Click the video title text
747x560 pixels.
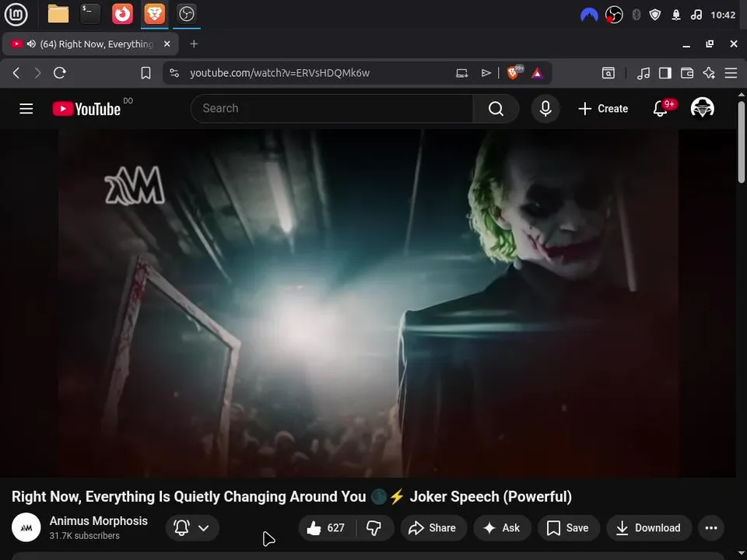tap(292, 496)
